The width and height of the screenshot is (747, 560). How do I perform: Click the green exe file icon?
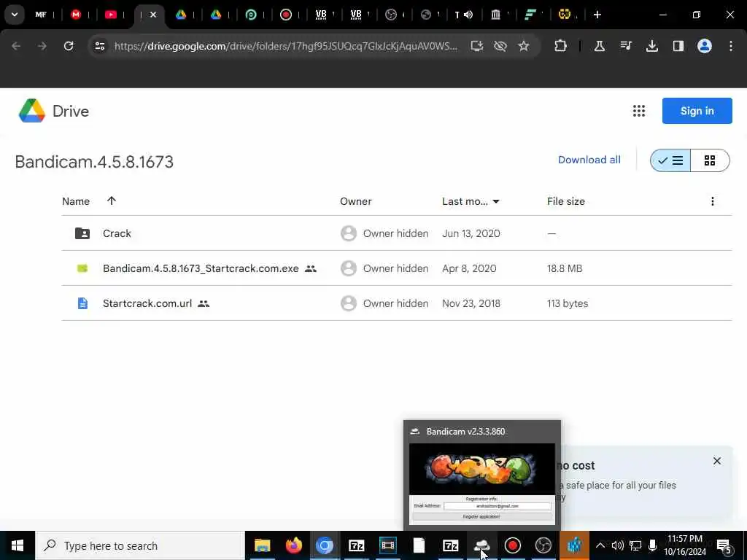(x=82, y=268)
